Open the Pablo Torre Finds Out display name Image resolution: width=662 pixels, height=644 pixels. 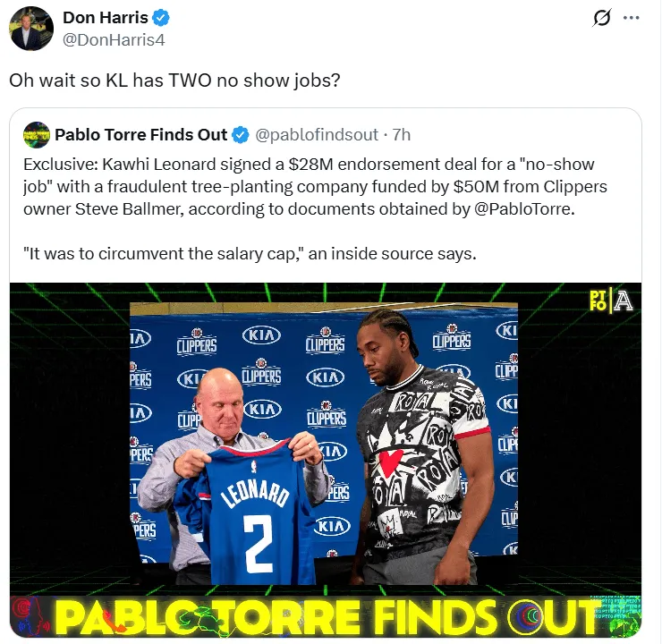click(141, 135)
